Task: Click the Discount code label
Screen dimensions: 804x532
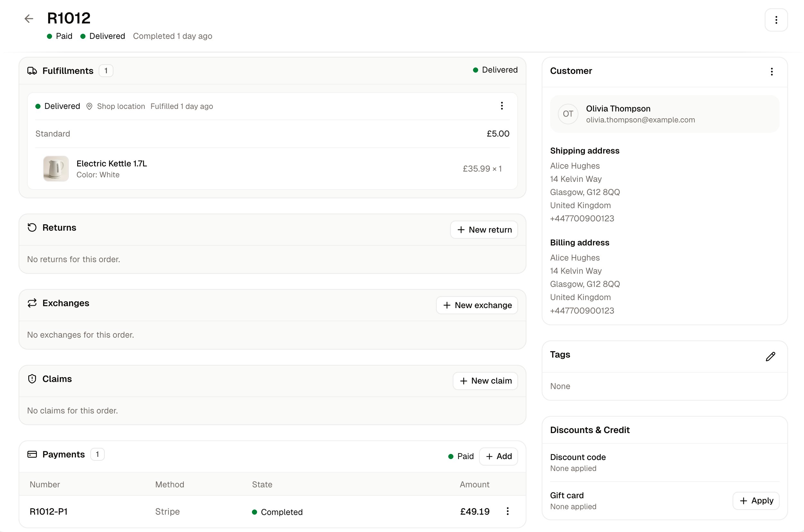Action: [578, 457]
